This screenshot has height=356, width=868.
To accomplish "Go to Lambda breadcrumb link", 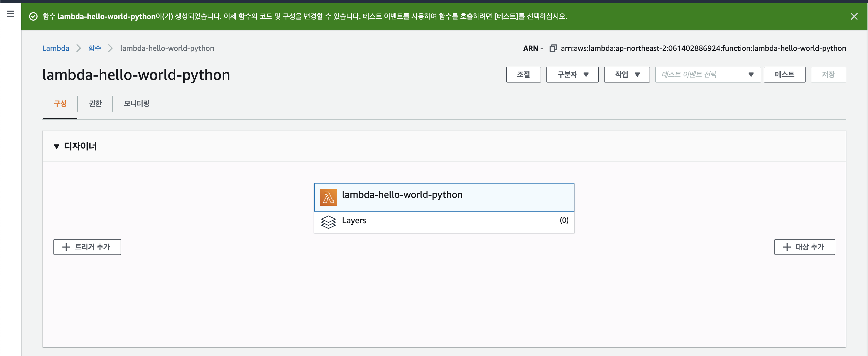I will coord(56,48).
